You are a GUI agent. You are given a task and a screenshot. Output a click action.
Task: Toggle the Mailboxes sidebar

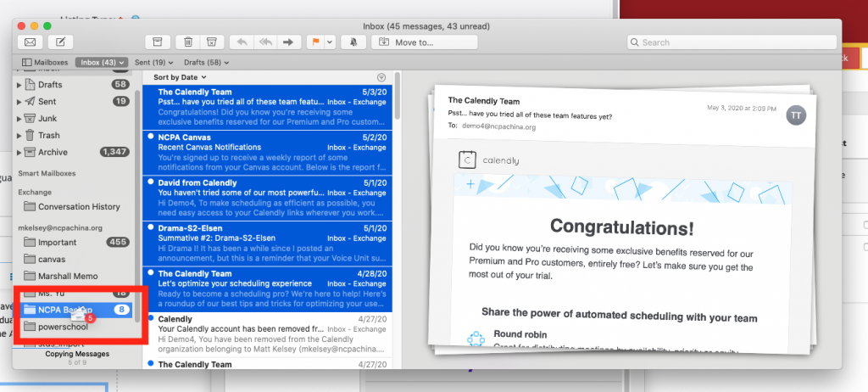pos(45,62)
